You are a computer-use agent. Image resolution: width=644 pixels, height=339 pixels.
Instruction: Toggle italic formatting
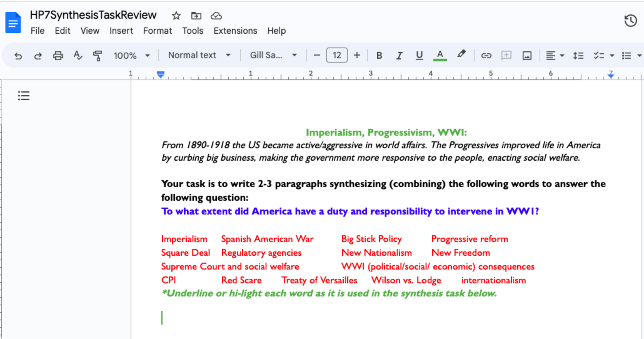click(399, 56)
